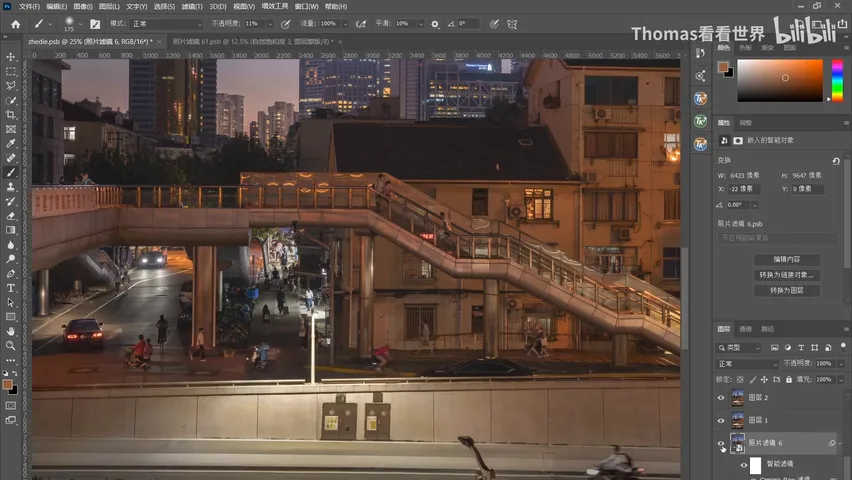Select the Eraser tool

coord(10,216)
